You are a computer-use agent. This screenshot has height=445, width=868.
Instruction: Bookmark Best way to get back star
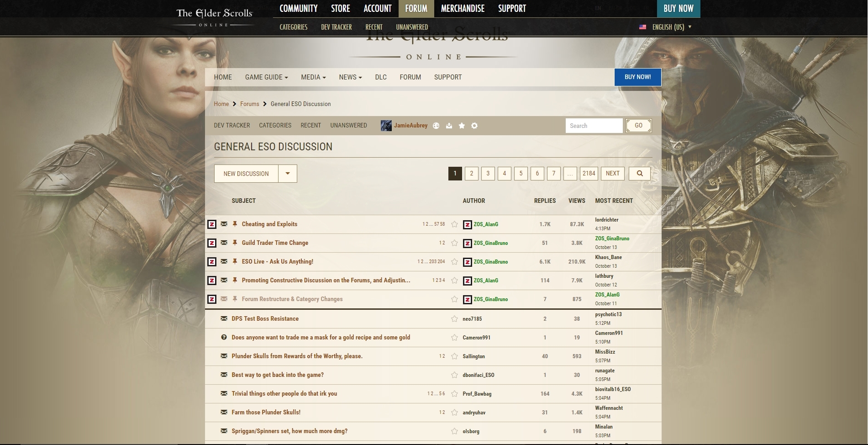click(454, 375)
